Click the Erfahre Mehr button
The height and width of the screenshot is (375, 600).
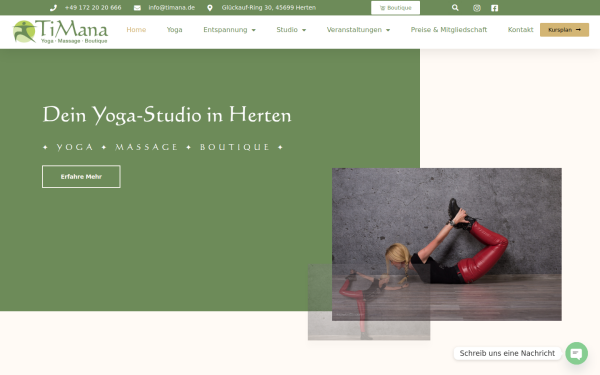[x=81, y=176]
